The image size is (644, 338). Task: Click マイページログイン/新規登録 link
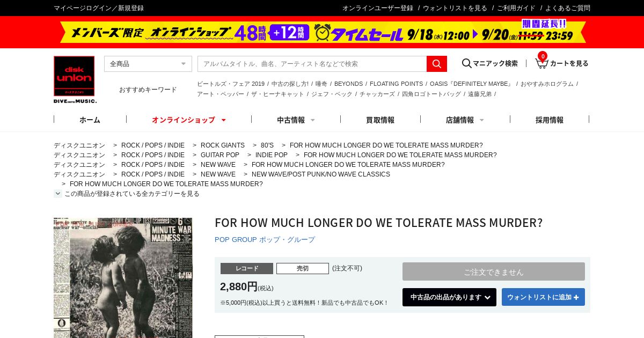99,8
